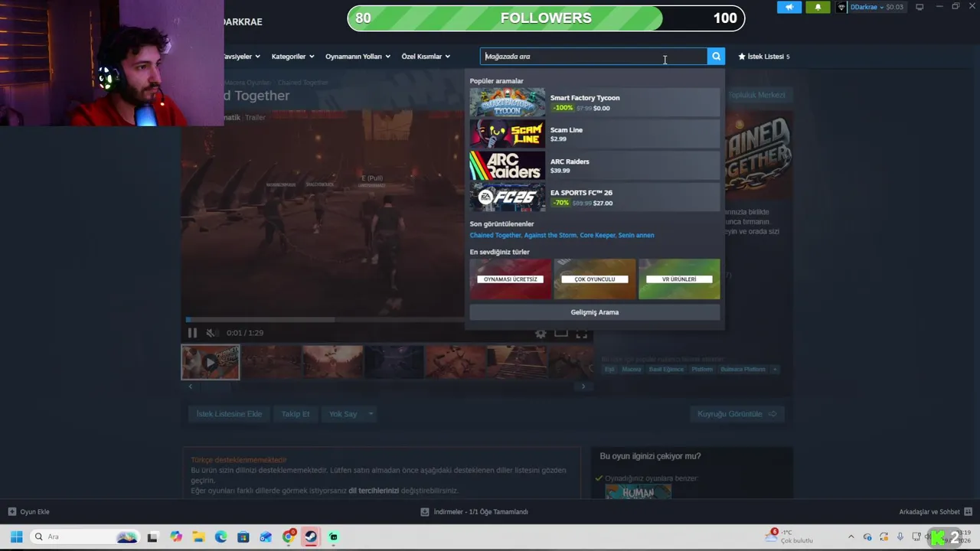The width and height of the screenshot is (980, 551).
Task: Open the Against the Storm link
Action: click(550, 235)
